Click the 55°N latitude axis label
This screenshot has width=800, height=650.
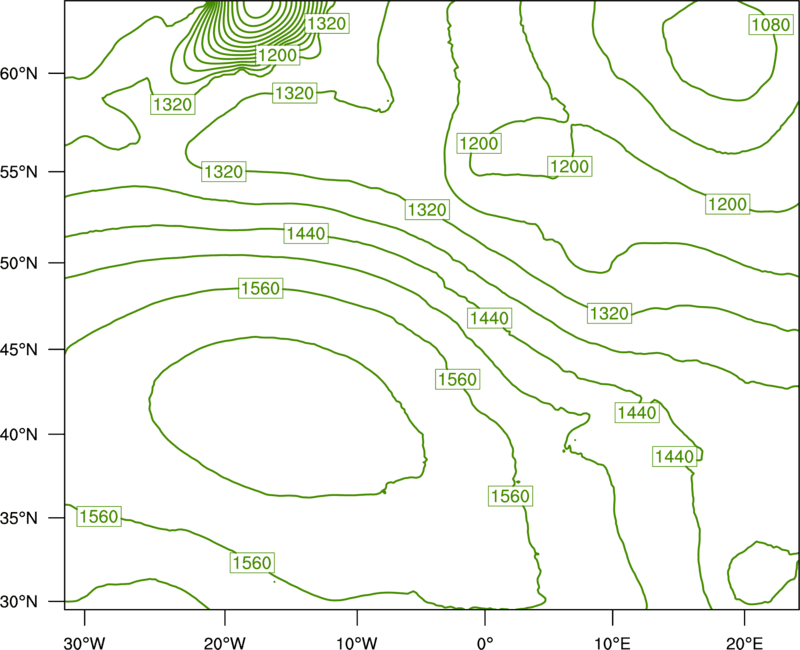click(19, 171)
